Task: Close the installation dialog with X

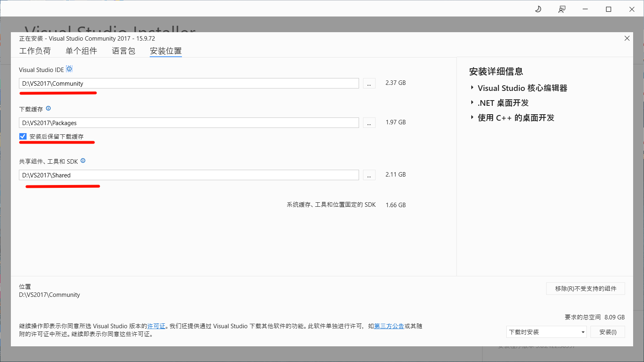Action: coord(627,38)
